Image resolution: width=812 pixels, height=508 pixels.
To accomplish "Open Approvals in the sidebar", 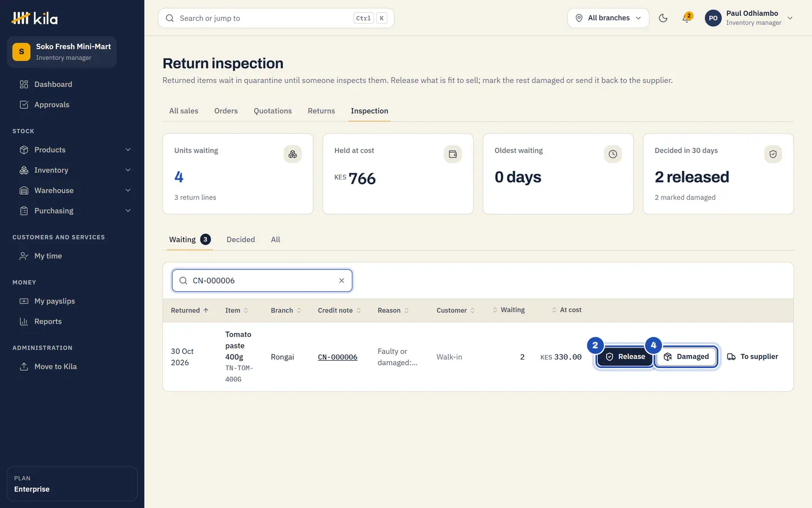I will coord(72,104).
